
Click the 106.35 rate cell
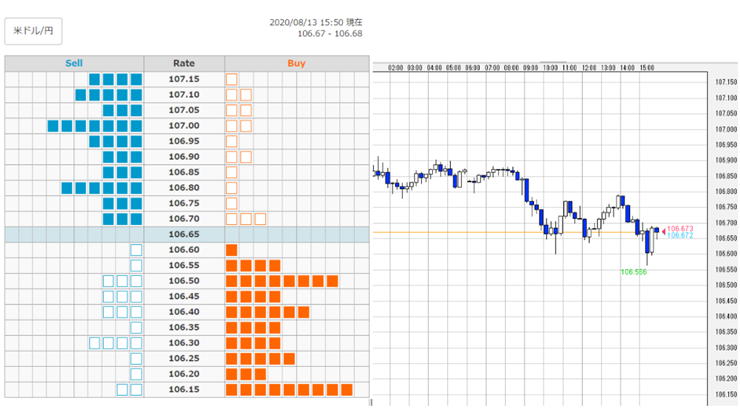[x=184, y=327]
